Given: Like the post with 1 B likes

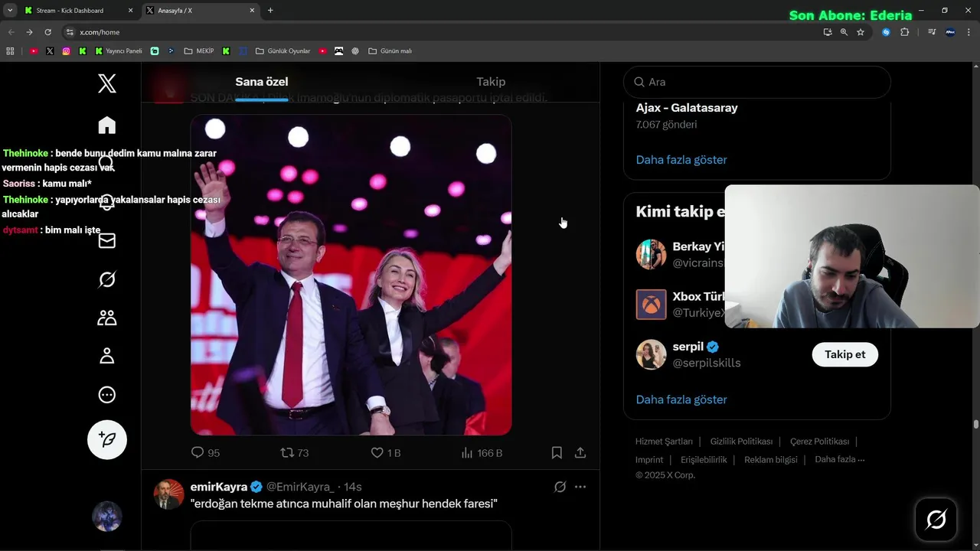Looking at the screenshot, I should pos(385,452).
